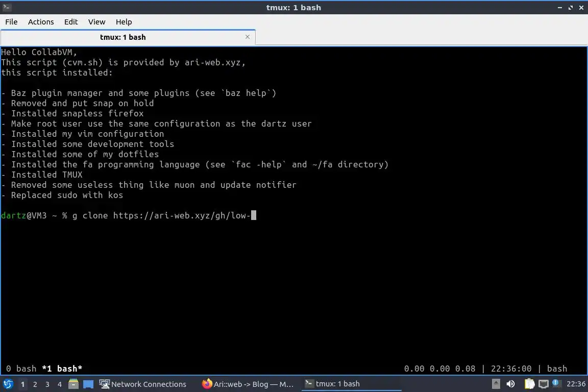Click the Network Connections taskbar icon
Screen dimensions: 588x392
click(x=104, y=384)
